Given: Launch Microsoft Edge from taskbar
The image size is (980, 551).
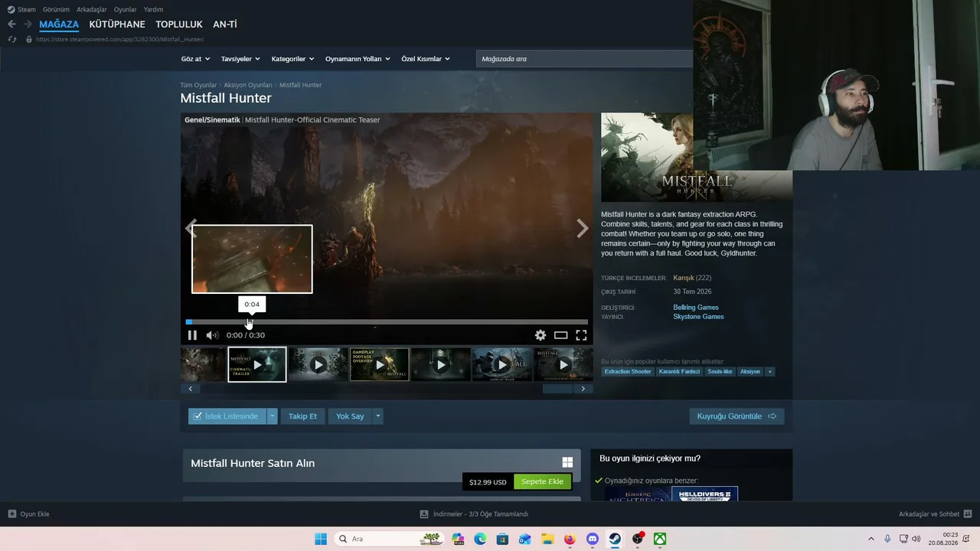Looking at the screenshot, I should click(x=480, y=539).
